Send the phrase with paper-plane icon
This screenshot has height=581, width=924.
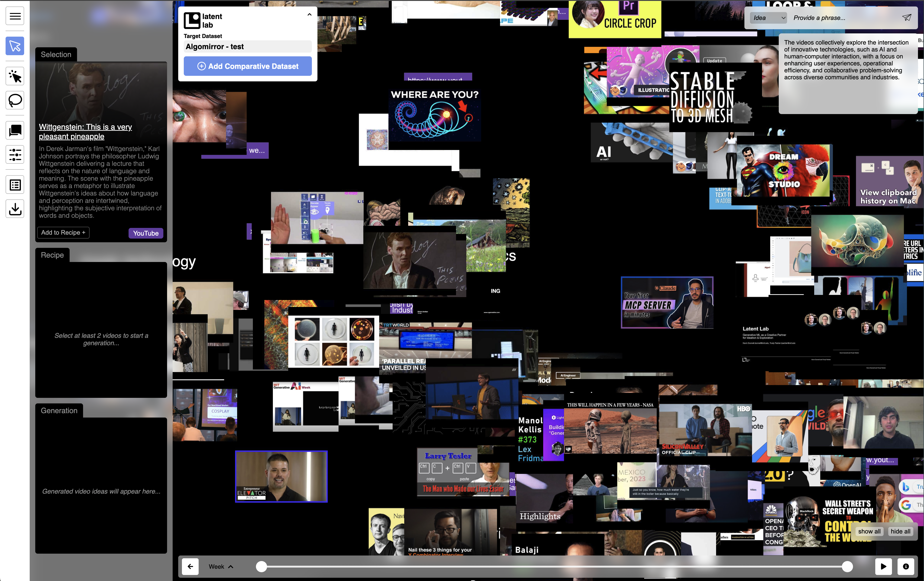coord(906,17)
